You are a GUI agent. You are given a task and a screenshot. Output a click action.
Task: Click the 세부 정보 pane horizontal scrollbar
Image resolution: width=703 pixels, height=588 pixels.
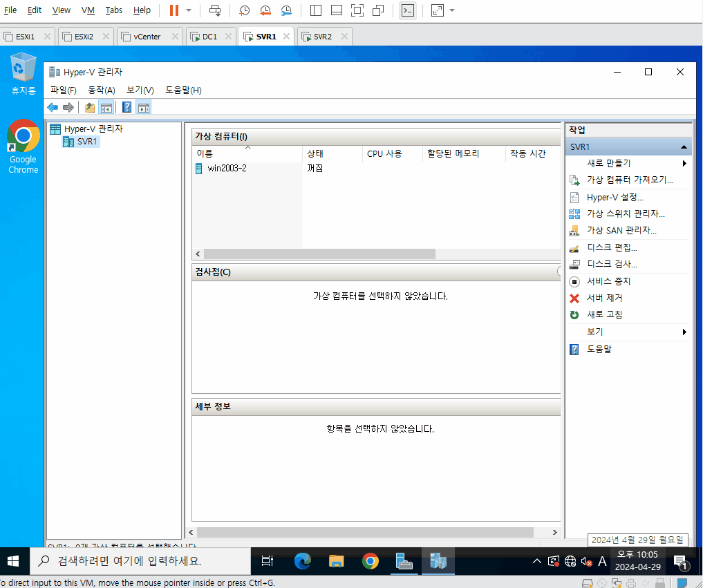(365, 532)
